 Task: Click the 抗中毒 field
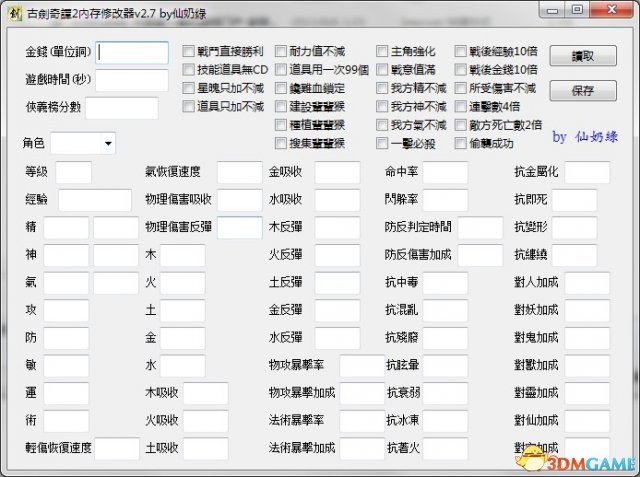445,283
